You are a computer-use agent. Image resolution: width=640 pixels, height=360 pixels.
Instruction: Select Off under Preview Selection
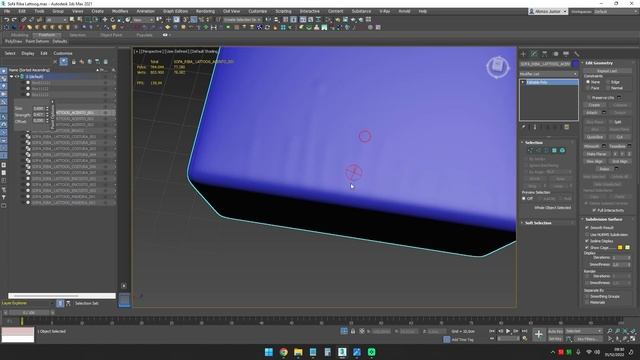pyautogui.click(x=524, y=198)
